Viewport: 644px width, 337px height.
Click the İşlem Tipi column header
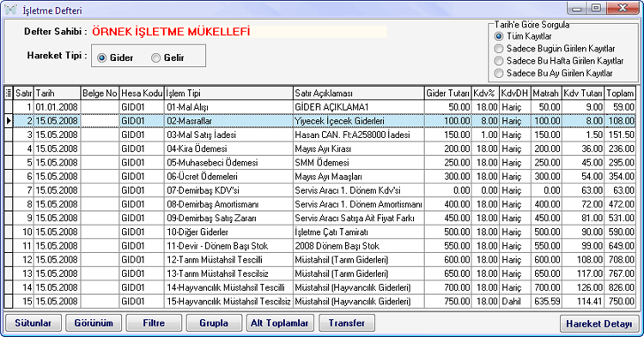(228, 93)
